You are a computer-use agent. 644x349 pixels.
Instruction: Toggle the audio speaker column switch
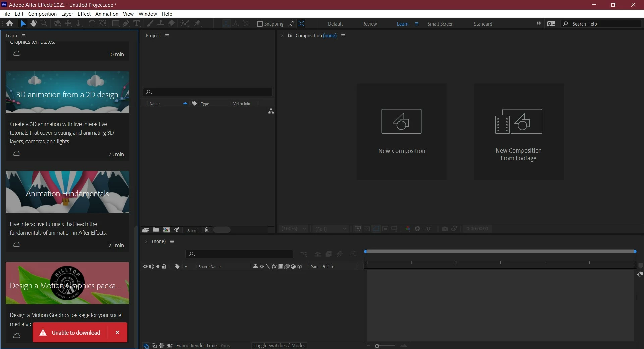click(152, 267)
